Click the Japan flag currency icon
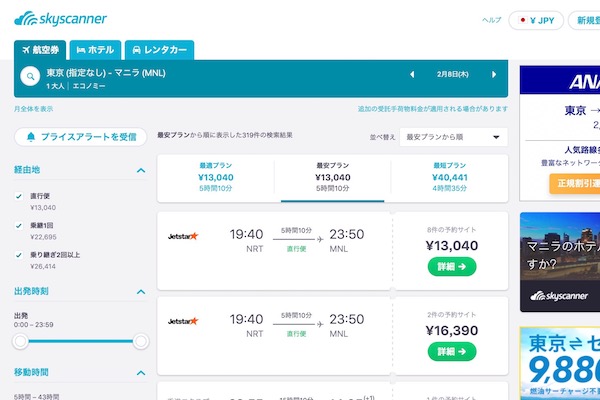The image size is (600, 400). click(x=522, y=20)
